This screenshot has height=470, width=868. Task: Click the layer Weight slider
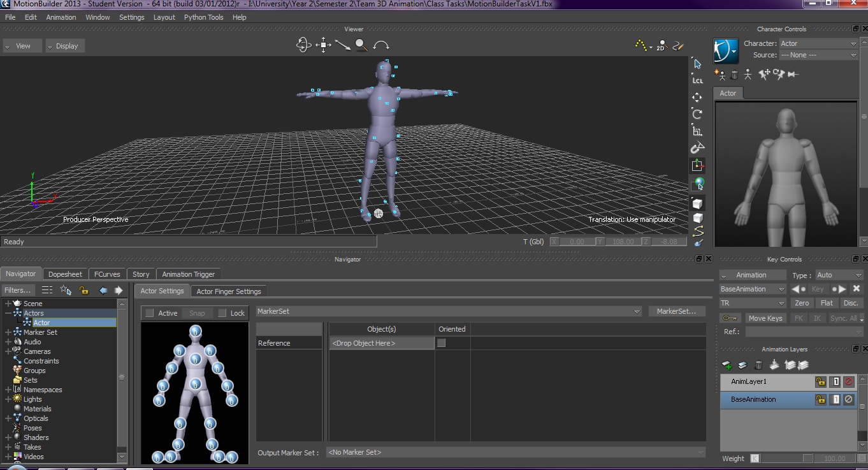pos(785,459)
